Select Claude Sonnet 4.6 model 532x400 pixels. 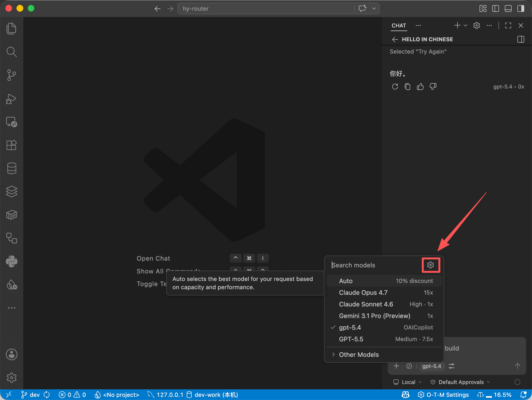click(x=384, y=304)
